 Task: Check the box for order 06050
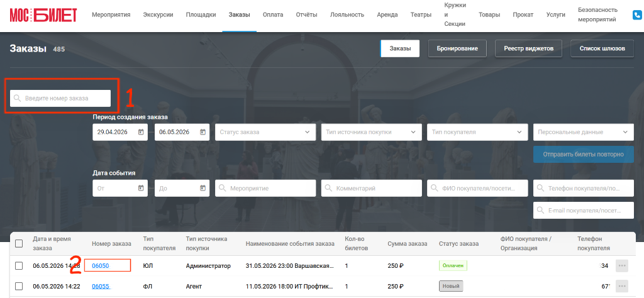click(19, 265)
